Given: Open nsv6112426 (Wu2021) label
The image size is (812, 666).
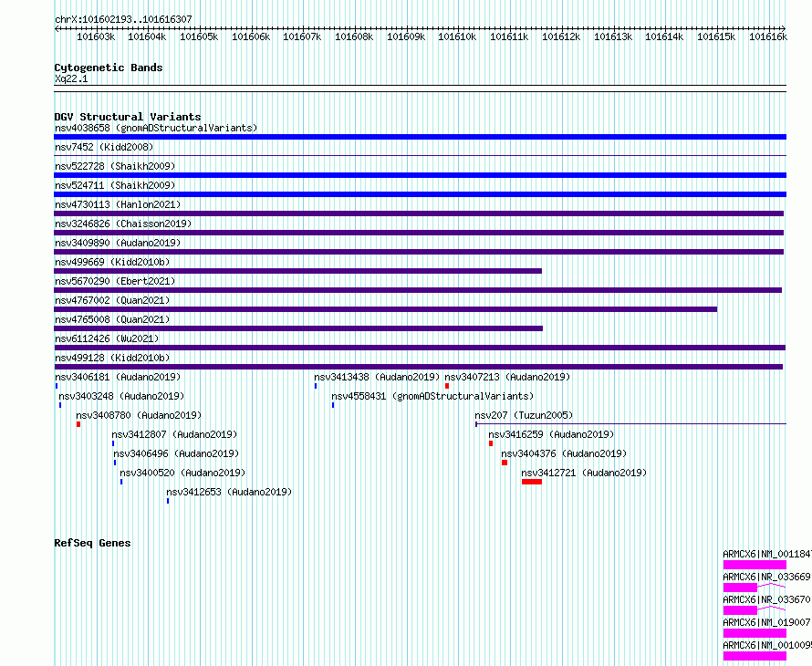Looking at the screenshot, I should 107,338.
